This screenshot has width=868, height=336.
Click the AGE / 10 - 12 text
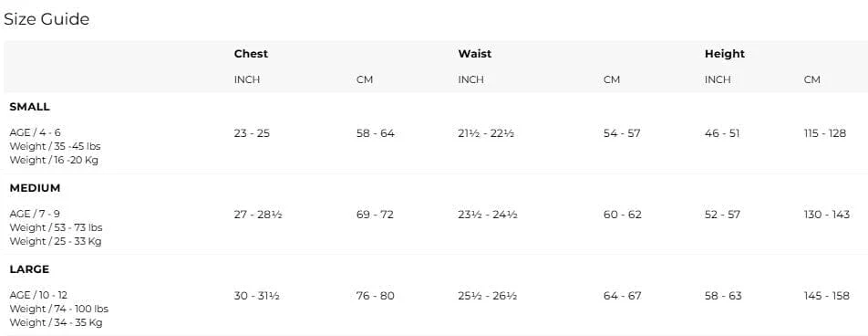click(38, 295)
